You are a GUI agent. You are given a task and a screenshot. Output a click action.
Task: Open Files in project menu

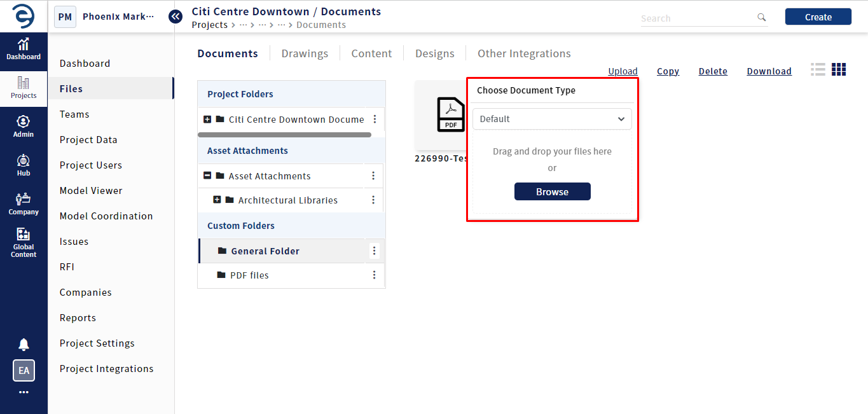click(111, 89)
